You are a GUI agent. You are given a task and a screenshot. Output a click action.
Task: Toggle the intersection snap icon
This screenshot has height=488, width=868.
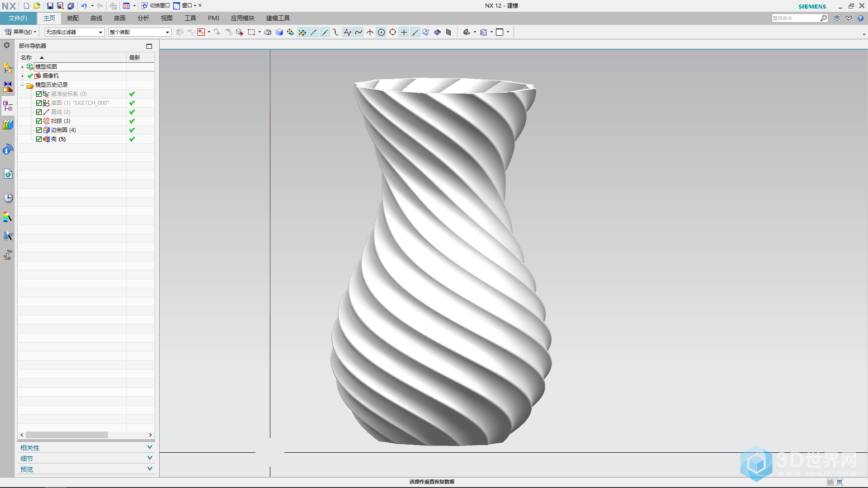coord(370,32)
